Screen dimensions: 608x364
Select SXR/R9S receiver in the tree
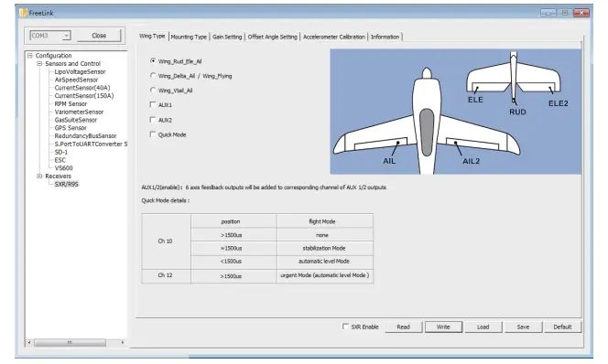66,184
